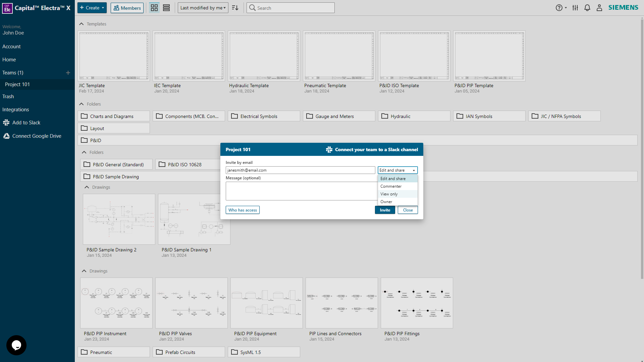The image size is (644, 362).
Task: Collapse the Drawings section
Action: click(x=87, y=187)
